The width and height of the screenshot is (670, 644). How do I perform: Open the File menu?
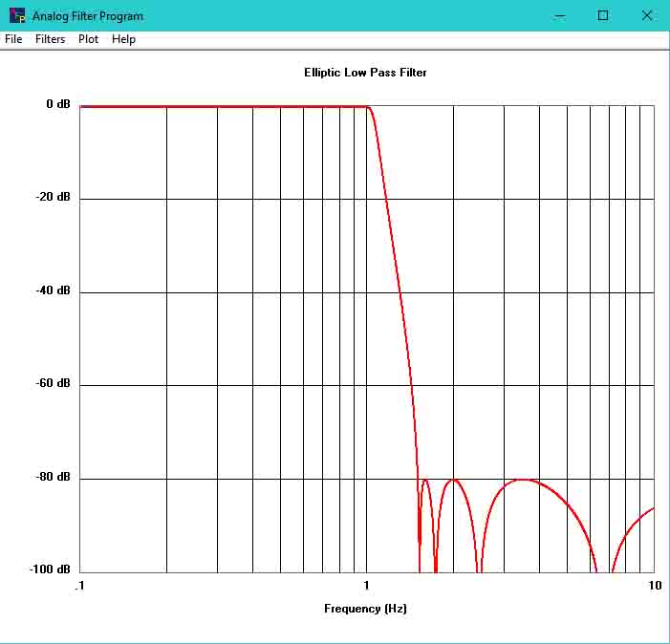[13, 39]
